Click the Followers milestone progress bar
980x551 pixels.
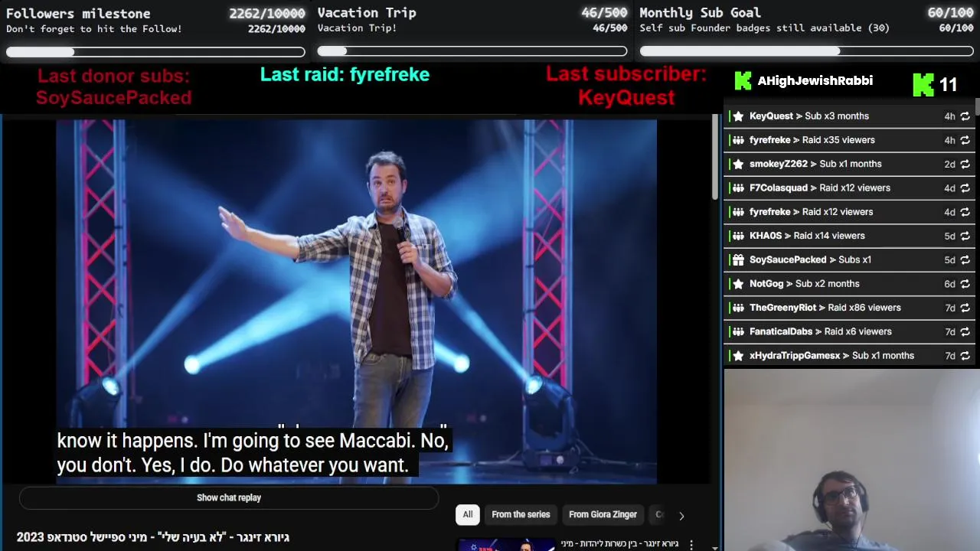[155, 52]
